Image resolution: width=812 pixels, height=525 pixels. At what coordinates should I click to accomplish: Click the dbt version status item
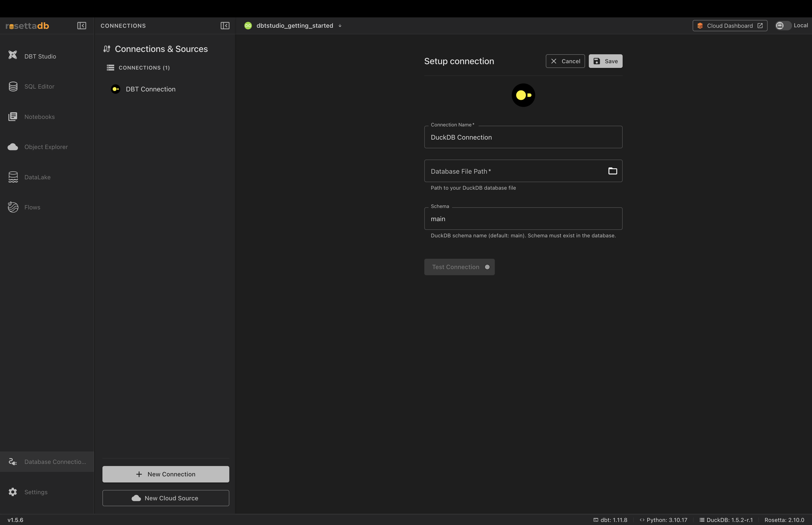[610, 520]
